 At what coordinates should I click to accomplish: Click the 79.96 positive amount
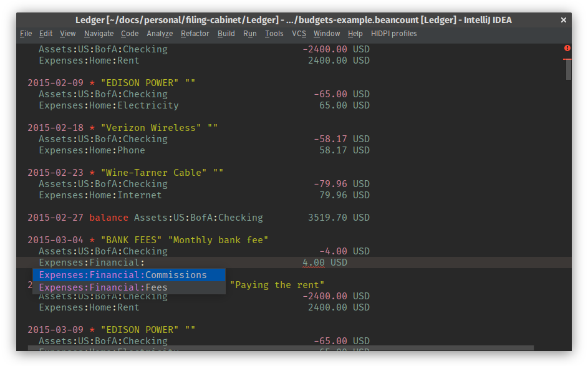[x=333, y=195]
